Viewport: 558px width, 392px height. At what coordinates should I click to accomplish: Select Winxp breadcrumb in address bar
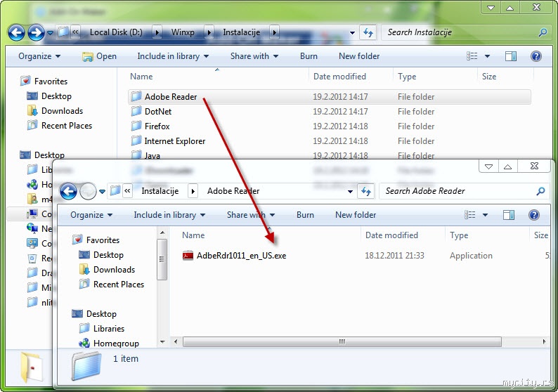click(183, 33)
